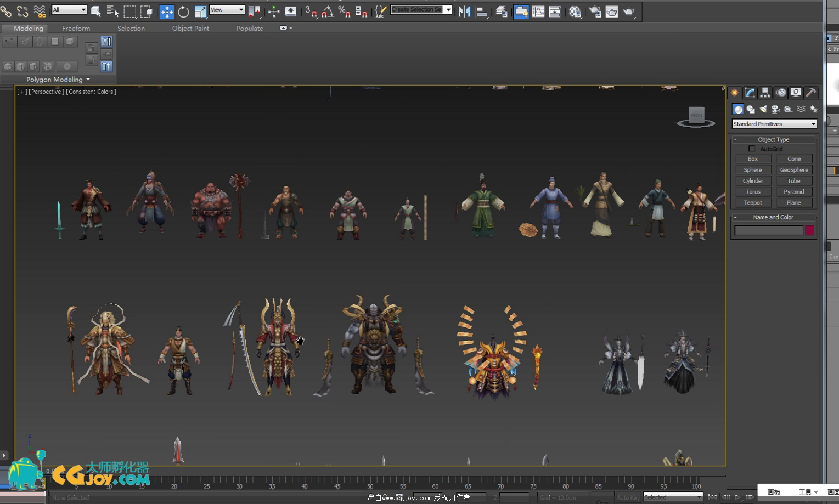839x504 pixels.
Task: Switch to the Object Paint tab
Action: point(190,28)
